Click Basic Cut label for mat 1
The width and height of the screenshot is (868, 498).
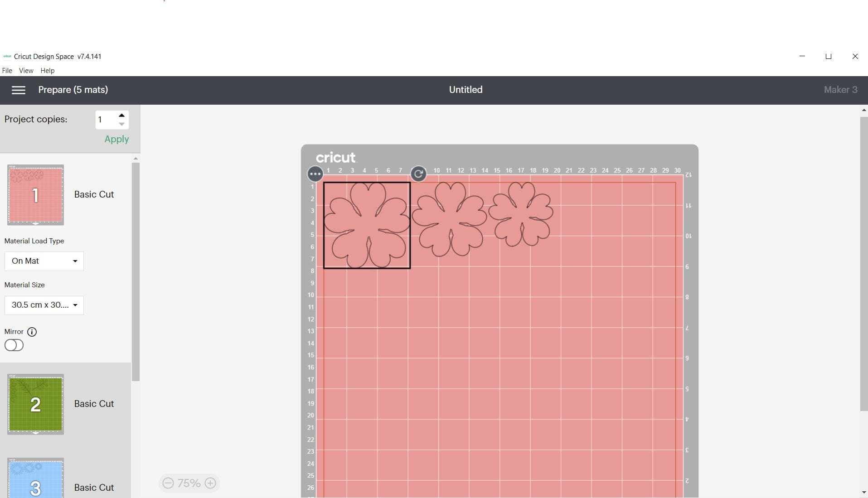pyautogui.click(x=94, y=194)
